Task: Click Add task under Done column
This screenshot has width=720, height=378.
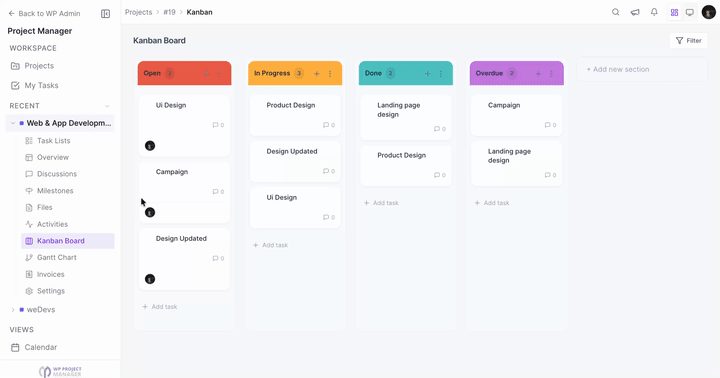Action: pyautogui.click(x=381, y=203)
